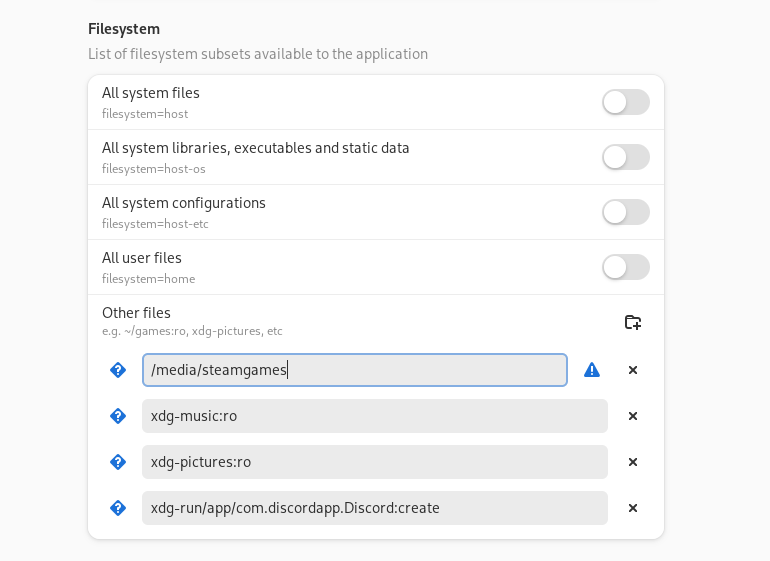The image size is (770, 561).
Task: Click help icon beside xdg-music:ro entry
Action: pos(118,416)
